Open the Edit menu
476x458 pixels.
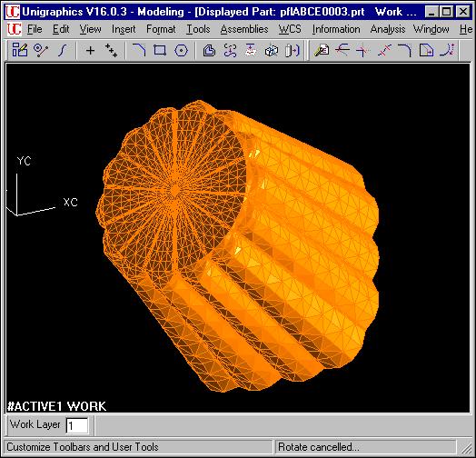[61, 29]
